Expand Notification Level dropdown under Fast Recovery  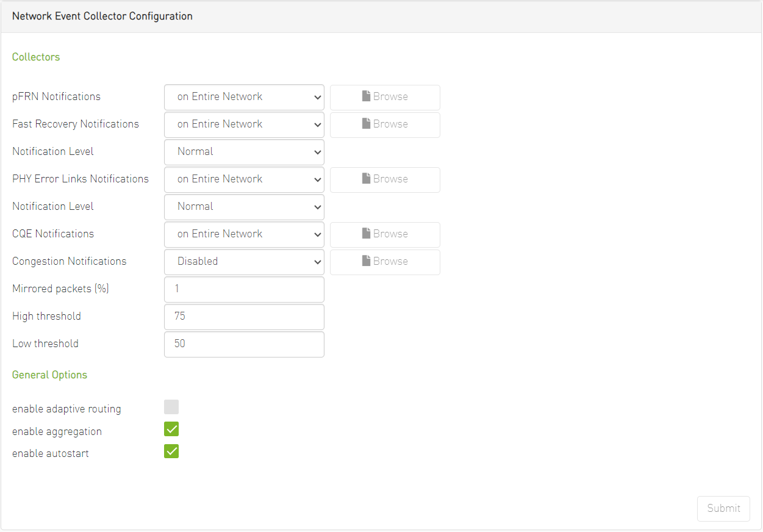pyautogui.click(x=244, y=152)
